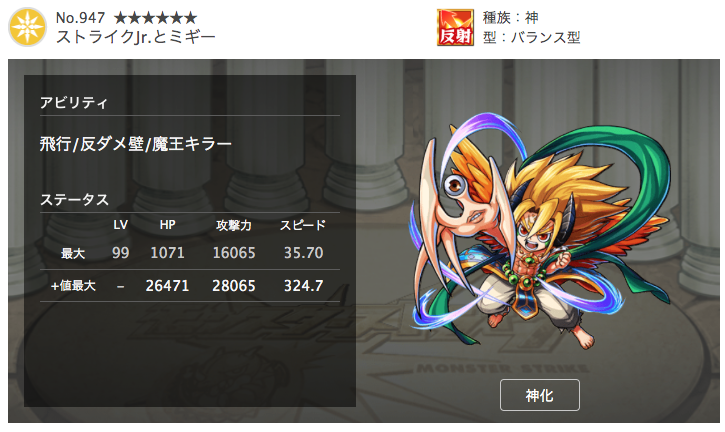Click the 最大 row label
Viewport: 725px width, 432px height.
click(73, 253)
